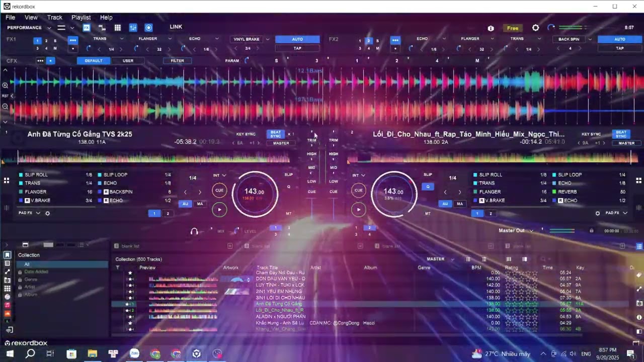
Task: Open Preferences gear icon
Action: click(535, 28)
